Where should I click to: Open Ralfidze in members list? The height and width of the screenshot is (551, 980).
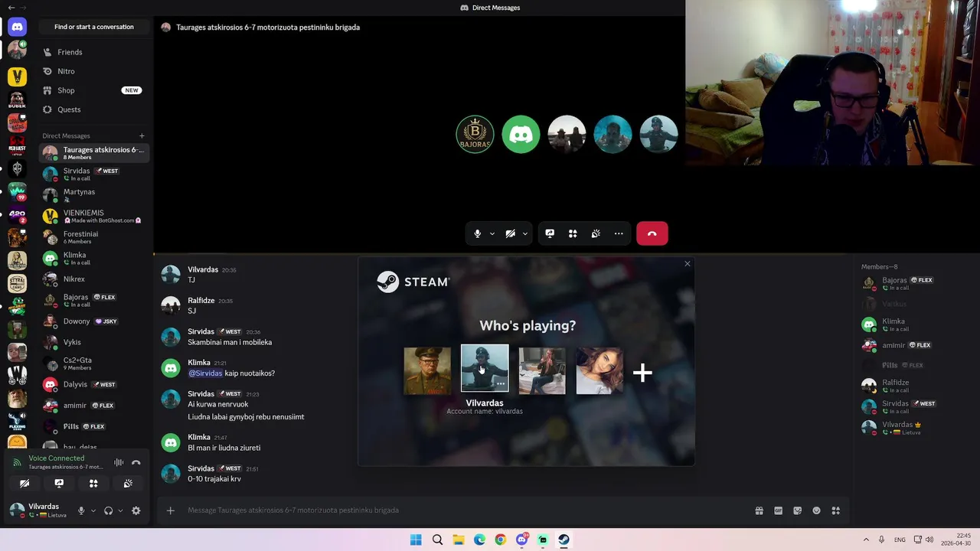[916, 386]
